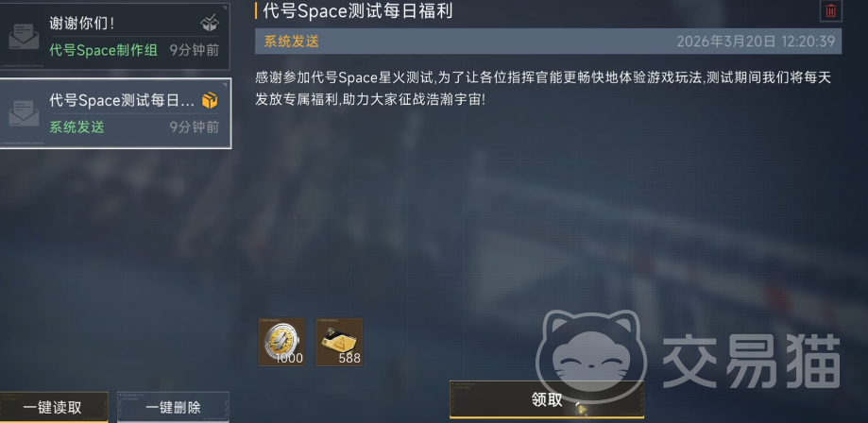This screenshot has width=868, height=423.
Task: Open the 谢谢你们! mail entry
Action: coord(114,36)
